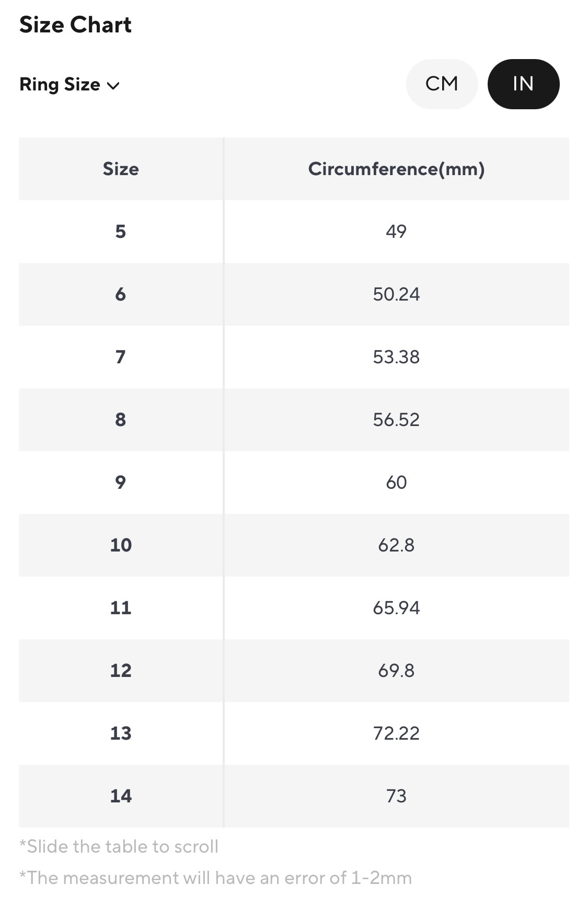Select the size 14 row
This screenshot has width=588, height=908.
294,796
